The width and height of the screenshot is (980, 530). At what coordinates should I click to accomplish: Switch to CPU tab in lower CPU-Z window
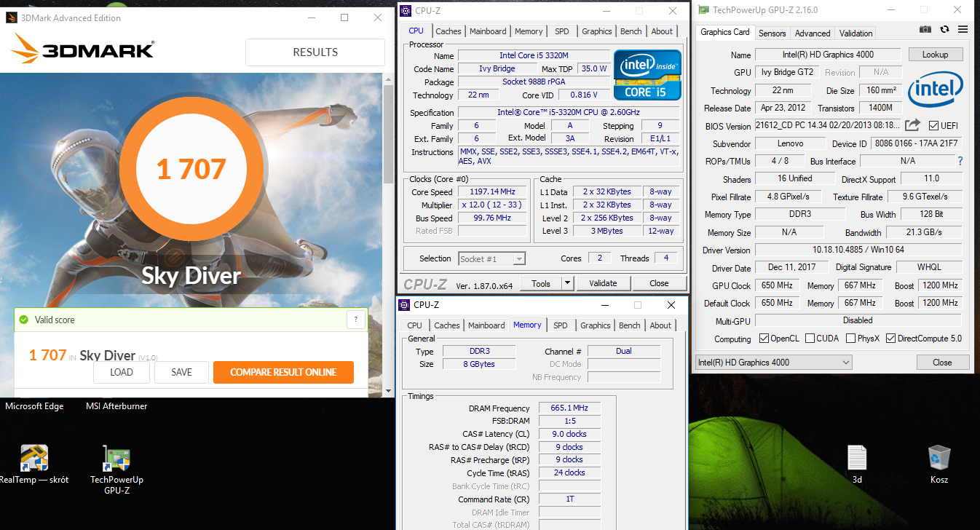pos(414,325)
